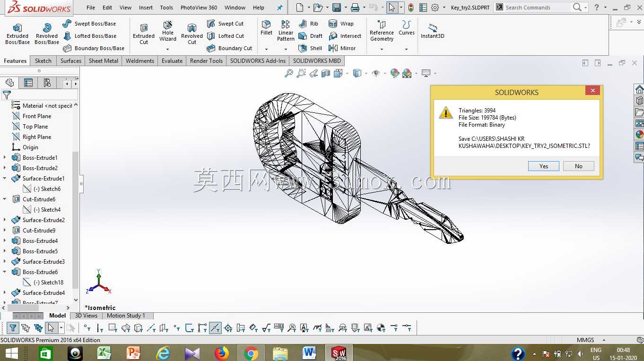
Task: Choose the Lofted Boss/Base feature
Action: pyautogui.click(x=89, y=36)
